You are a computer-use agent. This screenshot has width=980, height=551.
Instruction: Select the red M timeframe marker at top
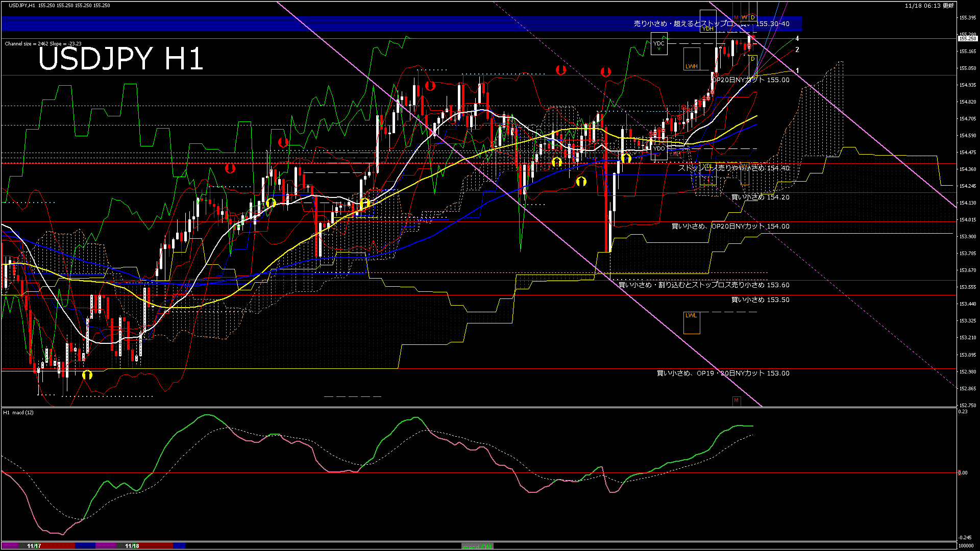coord(736,18)
